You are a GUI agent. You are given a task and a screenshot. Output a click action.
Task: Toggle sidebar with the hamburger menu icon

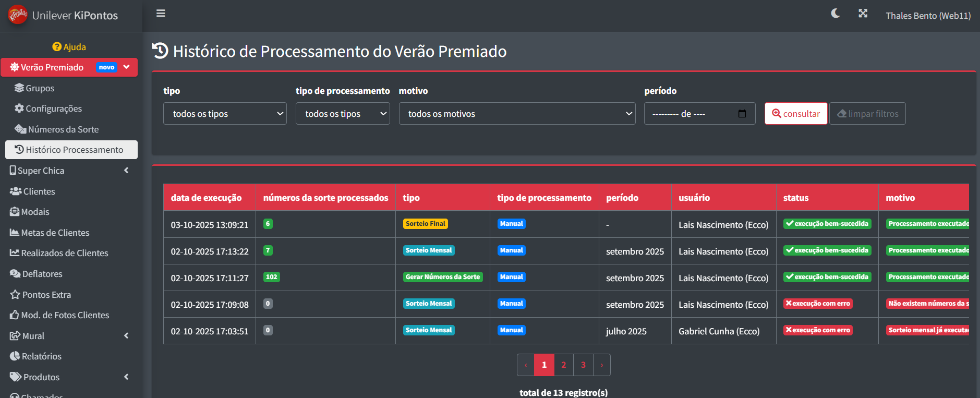pos(161,14)
